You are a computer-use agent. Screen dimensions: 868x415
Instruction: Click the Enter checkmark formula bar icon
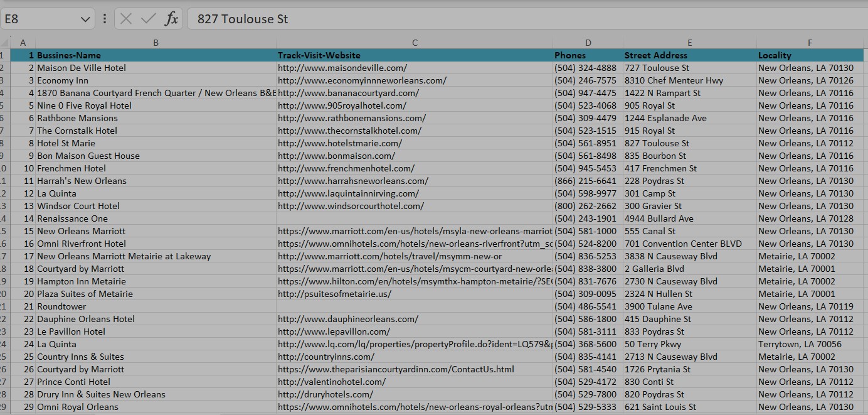(x=148, y=19)
